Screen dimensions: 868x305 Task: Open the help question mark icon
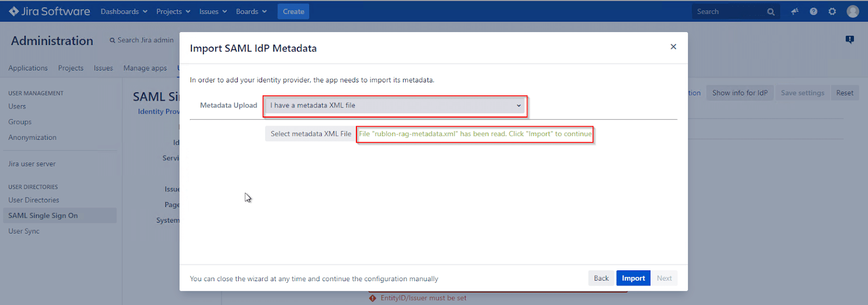coord(813,11)
